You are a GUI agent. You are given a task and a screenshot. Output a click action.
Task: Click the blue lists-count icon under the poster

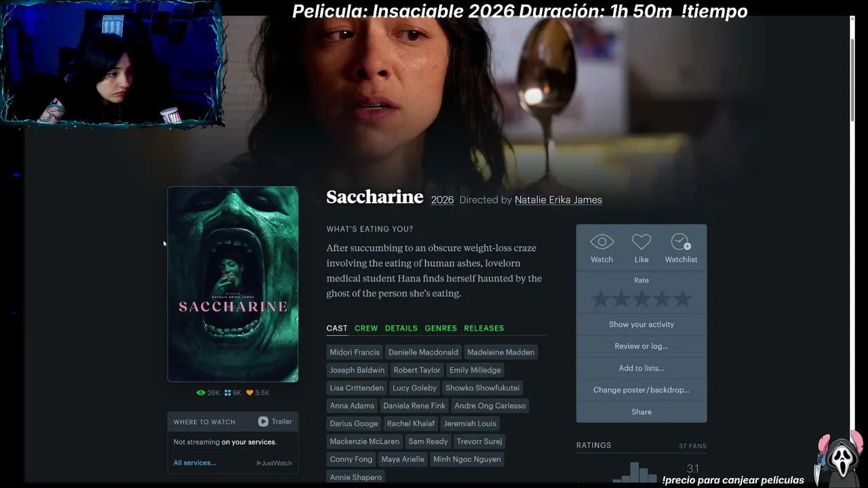(x=228, y=392)
